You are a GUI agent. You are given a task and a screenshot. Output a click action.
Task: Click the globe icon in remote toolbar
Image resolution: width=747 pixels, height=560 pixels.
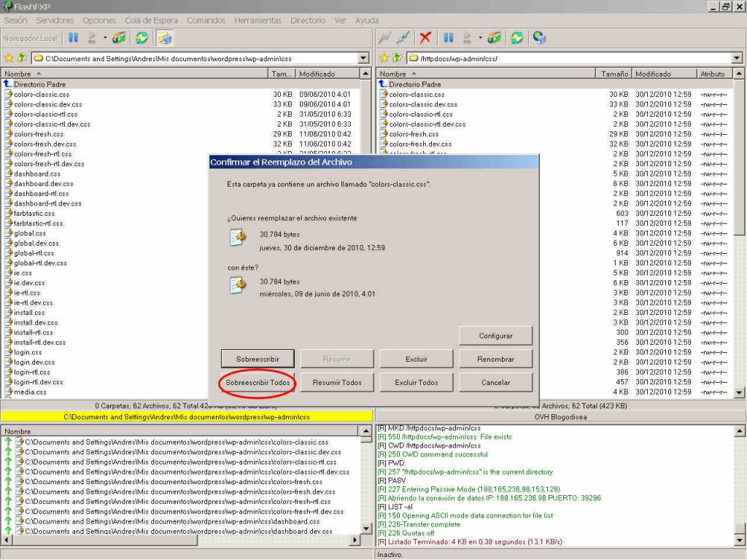[539, 38]
